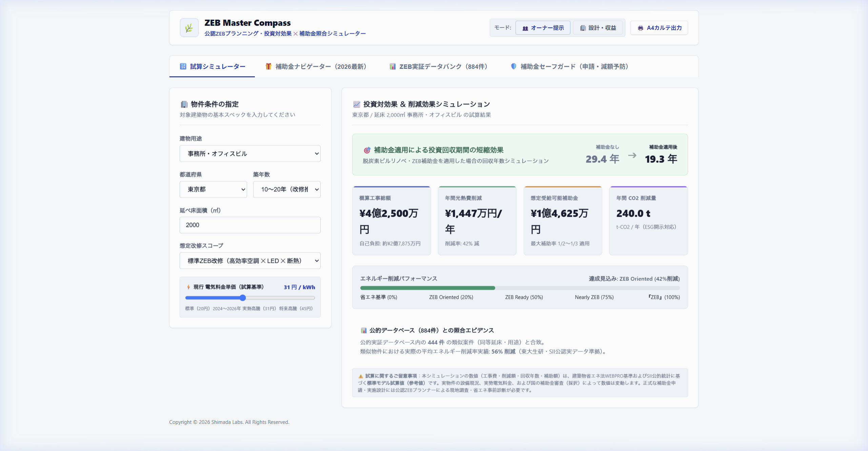The height and width of the screenshot is (451, 868).
Task: Switch mode to オーナー提示
Action: [x=543, y=28]
